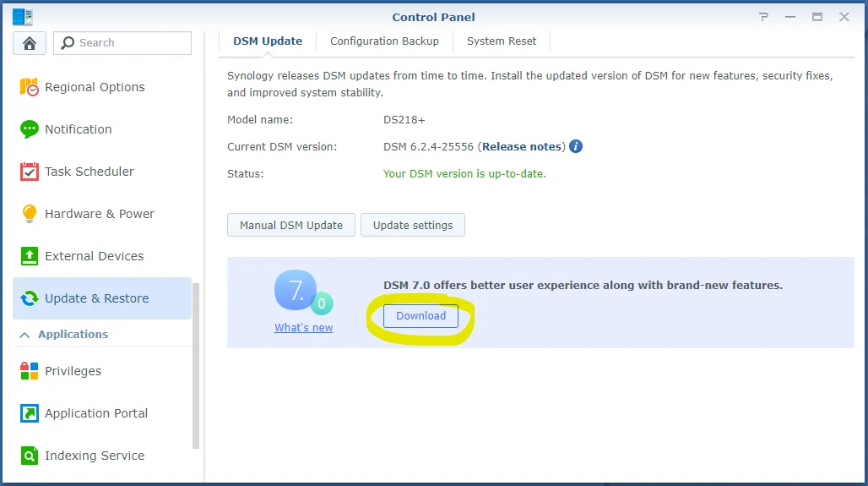
Task: Click the Home icon button
Action: 30,42
